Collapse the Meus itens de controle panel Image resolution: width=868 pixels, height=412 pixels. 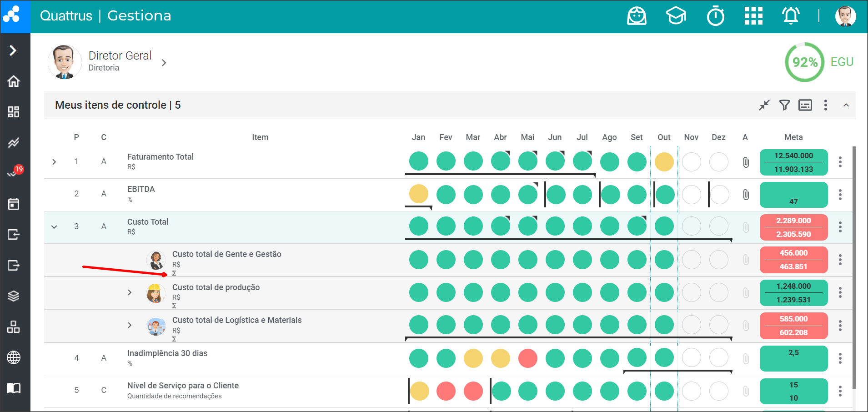point(846,106)
